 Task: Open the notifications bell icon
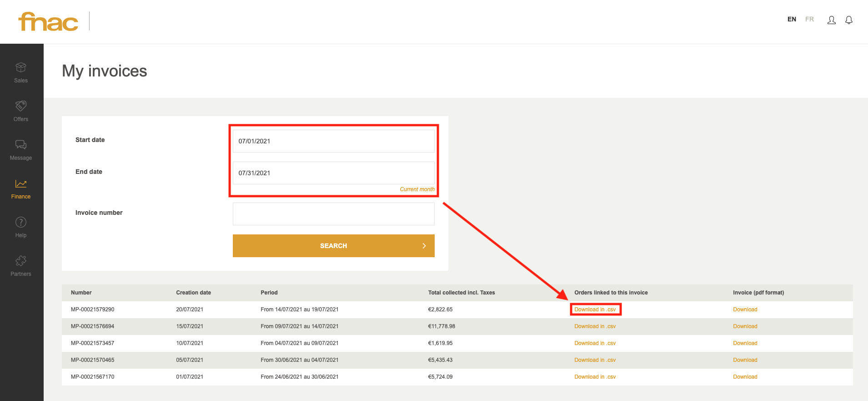tap(849, 20)
